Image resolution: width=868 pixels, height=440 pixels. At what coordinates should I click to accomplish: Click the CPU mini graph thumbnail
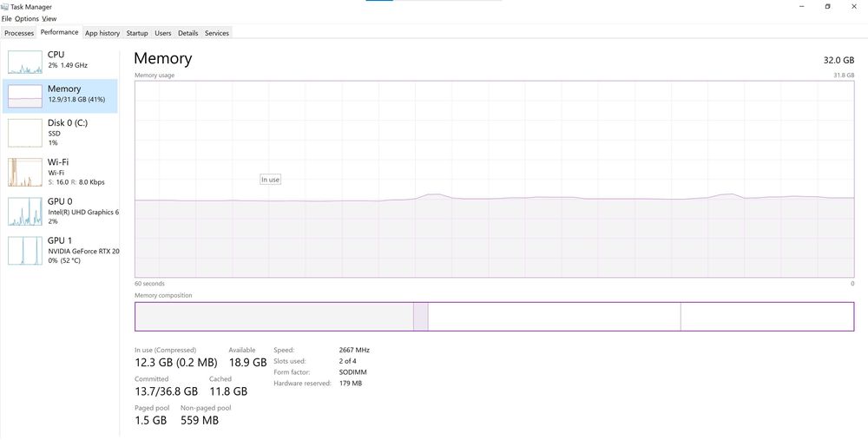coord(25,62)
